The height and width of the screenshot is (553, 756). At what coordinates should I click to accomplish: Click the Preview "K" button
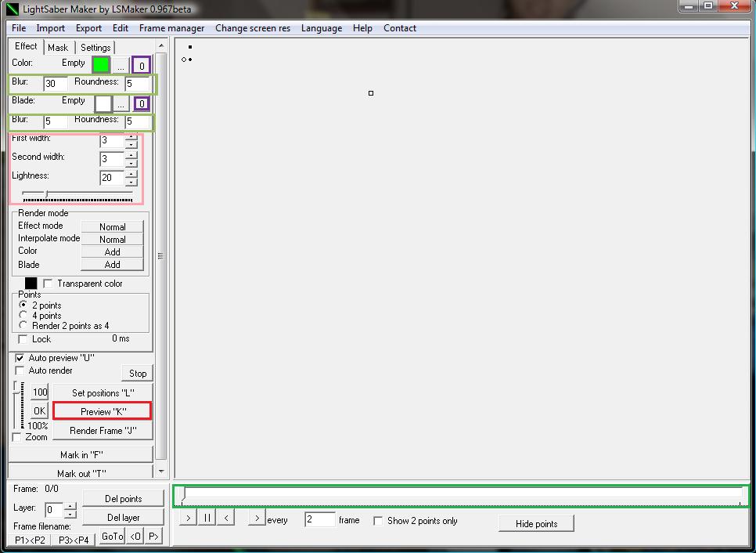coord(103,411)
